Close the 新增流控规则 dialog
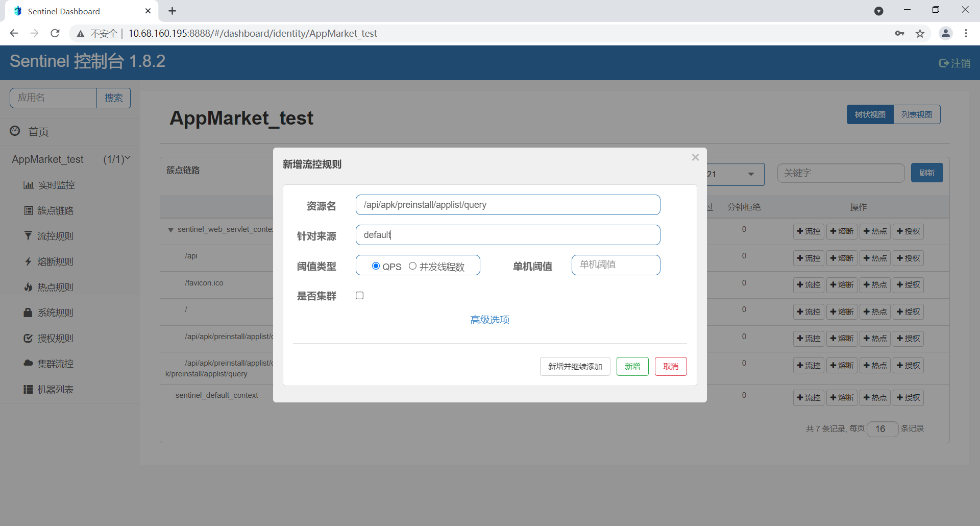The image size is (980, 526). (x=695, y=157)
